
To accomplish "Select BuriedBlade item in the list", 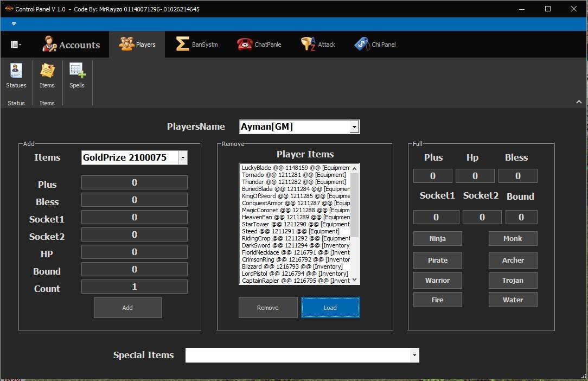I will coord(295,189).
